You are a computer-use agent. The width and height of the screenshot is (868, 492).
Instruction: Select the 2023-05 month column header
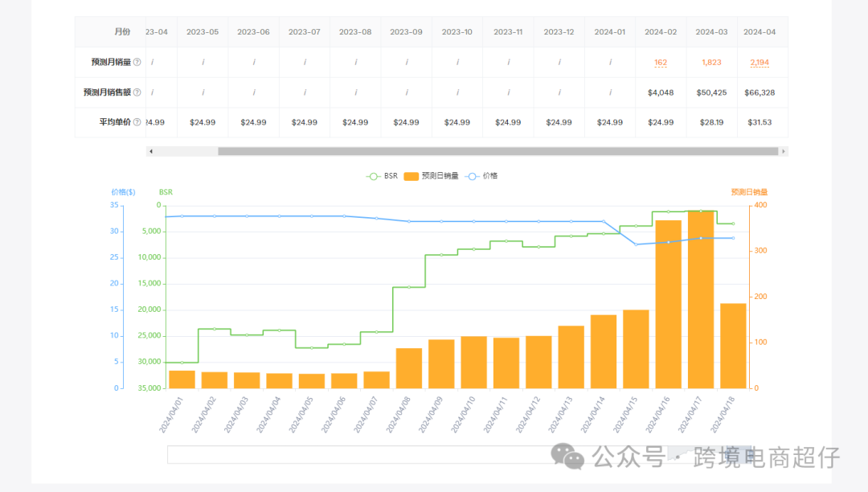203,32
